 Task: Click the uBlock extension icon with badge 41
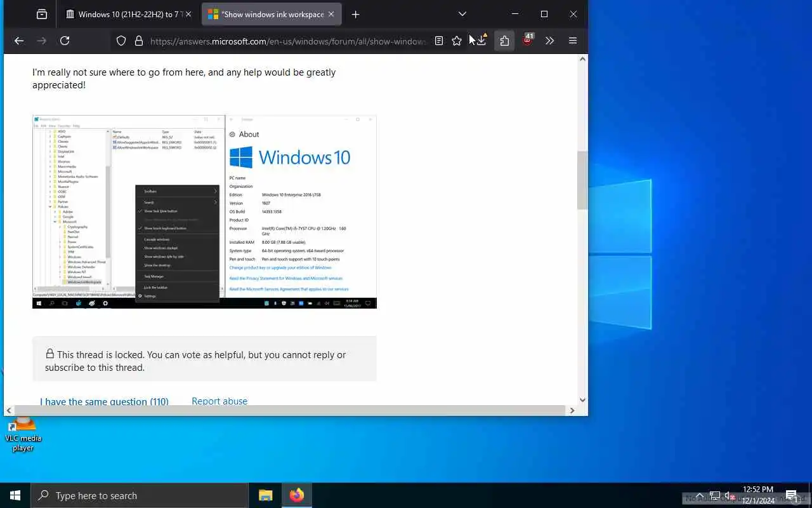tap(527, 41)
